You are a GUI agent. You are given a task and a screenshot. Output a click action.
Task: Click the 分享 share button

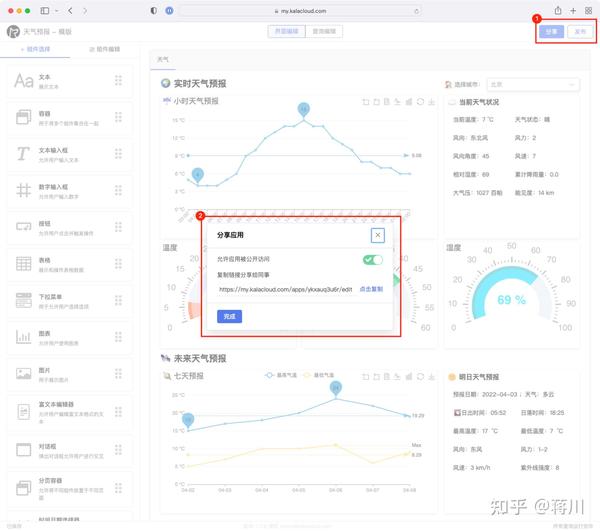tap(551, 32)
